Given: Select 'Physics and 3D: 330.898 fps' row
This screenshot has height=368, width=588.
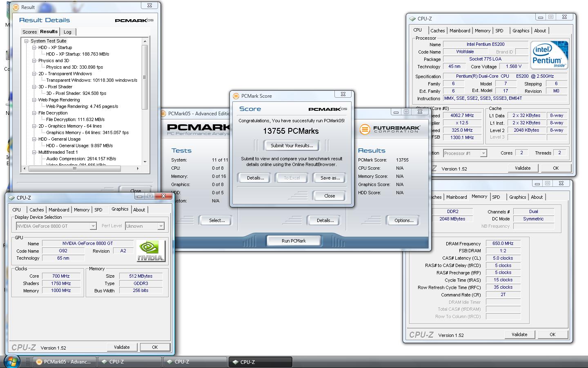Looking at the screenshot, I should point(74,67).
